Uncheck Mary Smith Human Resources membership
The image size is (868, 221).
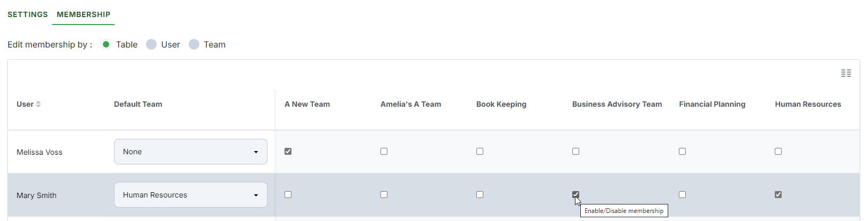coord(778,195)
